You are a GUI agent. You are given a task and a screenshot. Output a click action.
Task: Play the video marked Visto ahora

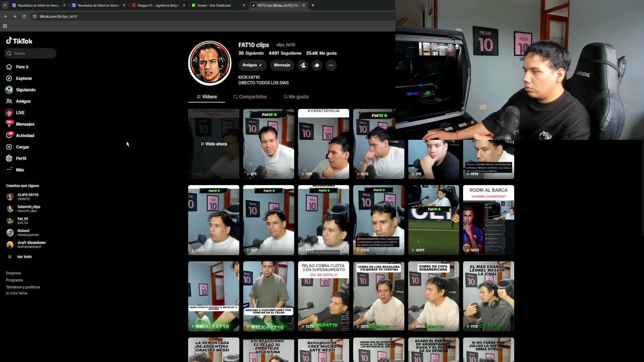pyautogui.click(x=214, y=144)
